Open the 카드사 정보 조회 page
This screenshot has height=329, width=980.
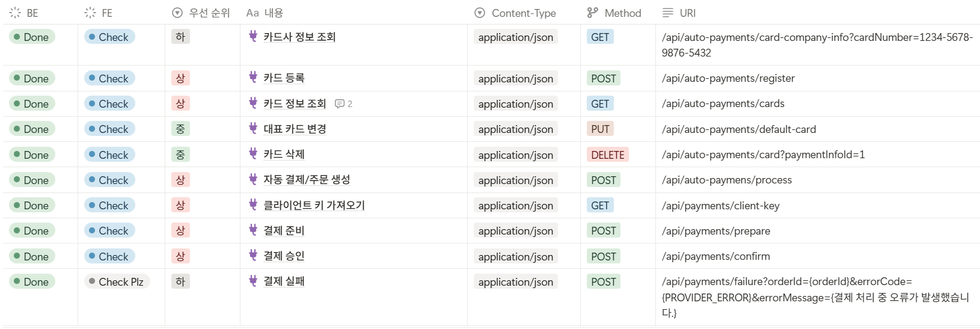[299, 37]
